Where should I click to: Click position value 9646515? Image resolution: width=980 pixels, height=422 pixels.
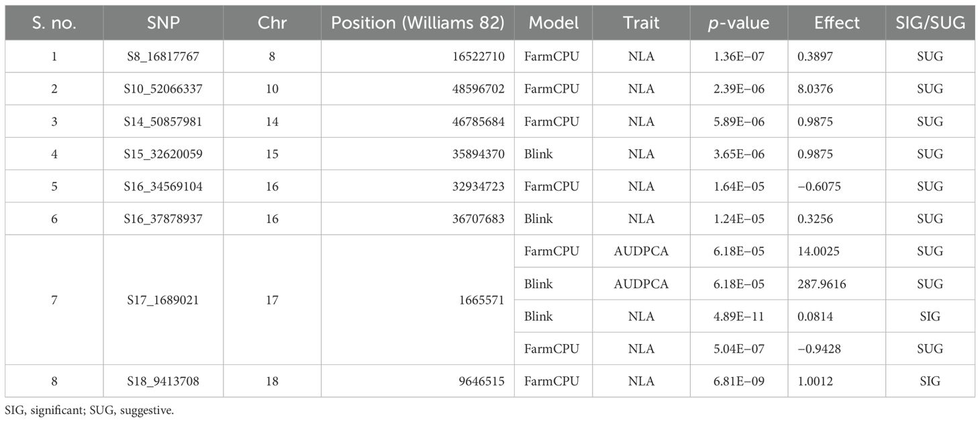click(x=418, y=381)
